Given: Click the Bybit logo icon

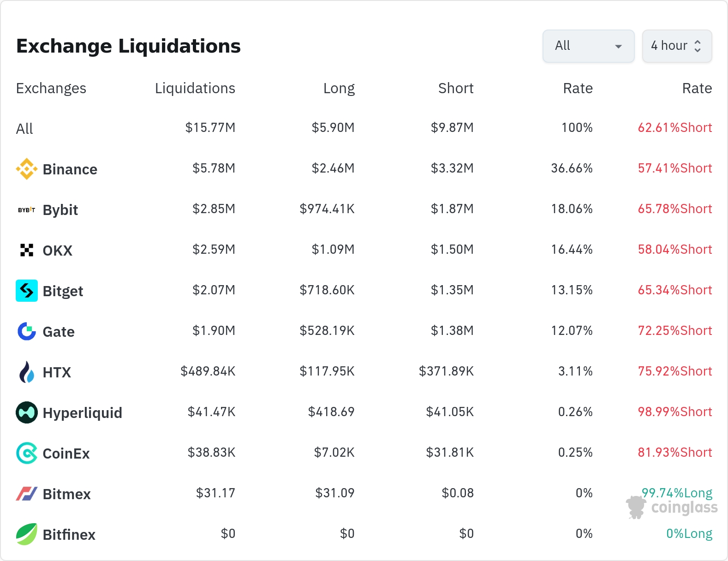Looking at the screenshot, I should (x=27, y=210).
